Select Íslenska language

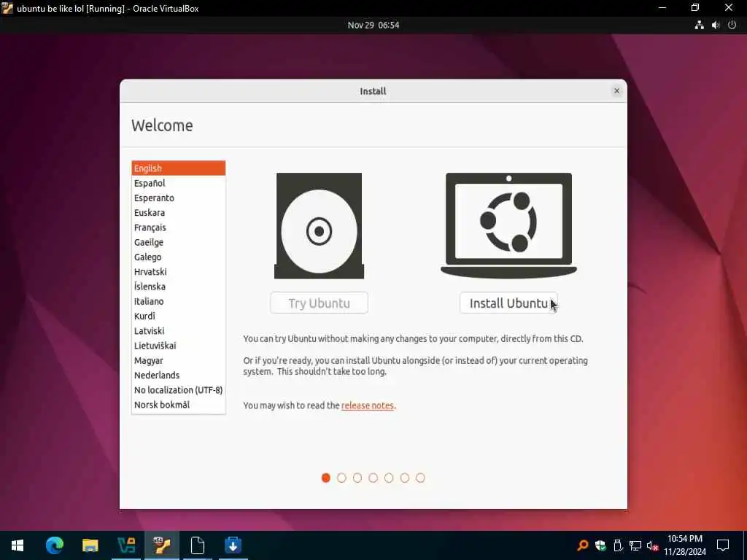click(x=179, y=286)
